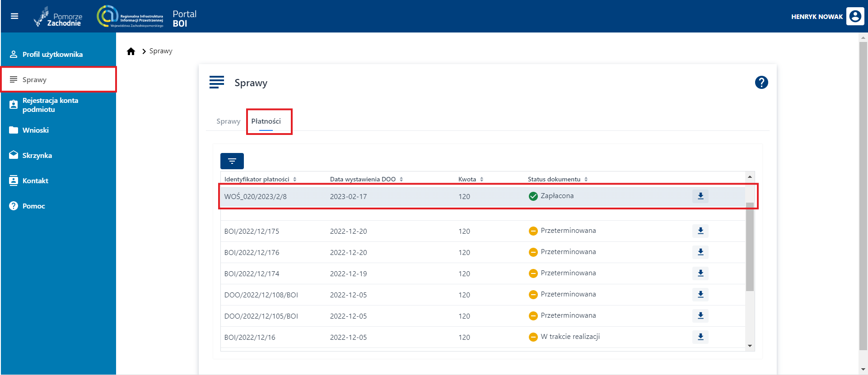Download document for WOŚ_020/2023/2/8 payment
The height and width of the screenshot is (375, 868).
click(x=700, y=196)
